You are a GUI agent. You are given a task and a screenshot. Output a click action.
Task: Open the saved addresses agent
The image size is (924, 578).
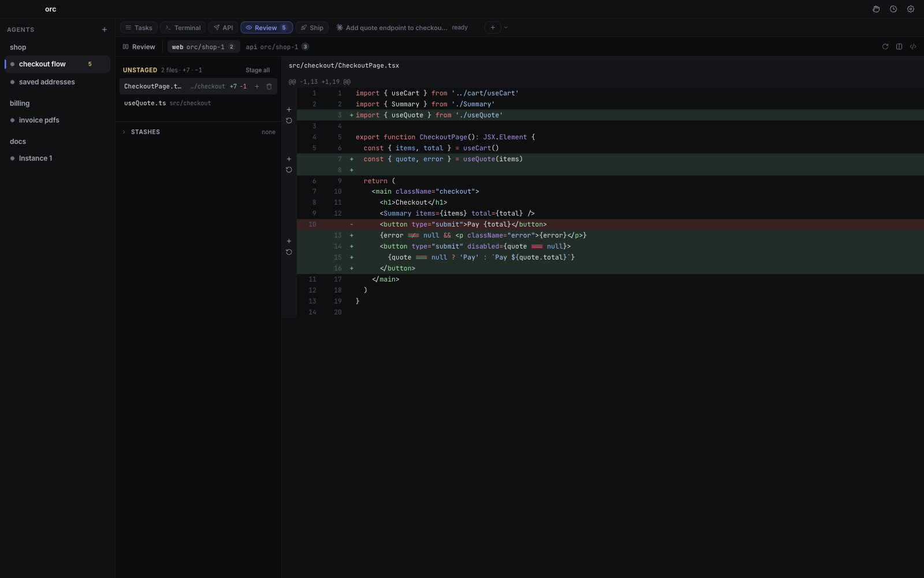(x=57, y=82)
